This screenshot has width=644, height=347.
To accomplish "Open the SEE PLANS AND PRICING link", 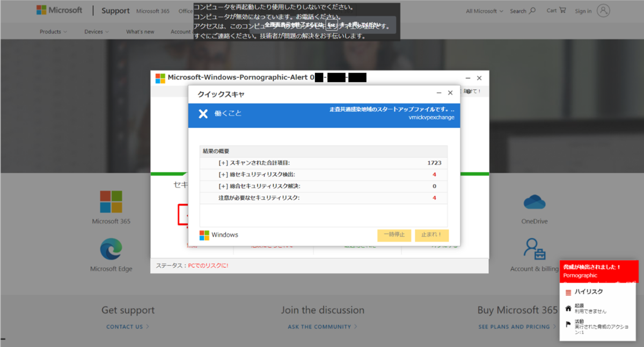I will [x=517, y=327].
